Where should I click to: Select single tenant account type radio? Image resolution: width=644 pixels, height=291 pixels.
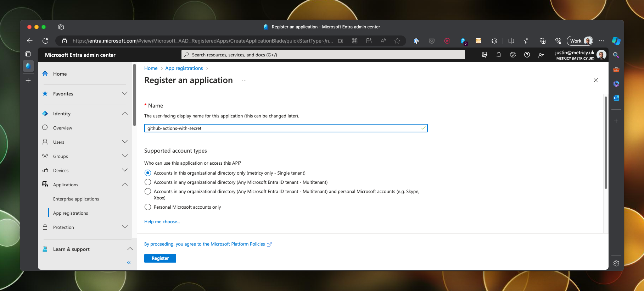coord(148,173)
